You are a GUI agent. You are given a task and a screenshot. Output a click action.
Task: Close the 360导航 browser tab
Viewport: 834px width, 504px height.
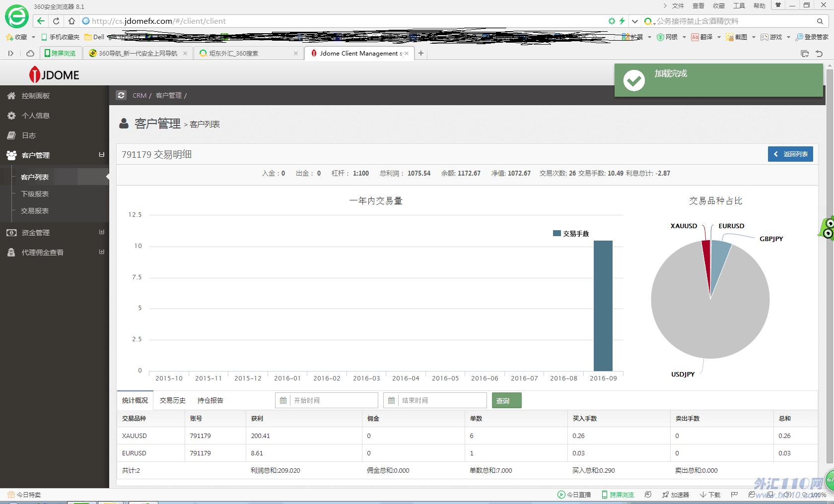185,53
